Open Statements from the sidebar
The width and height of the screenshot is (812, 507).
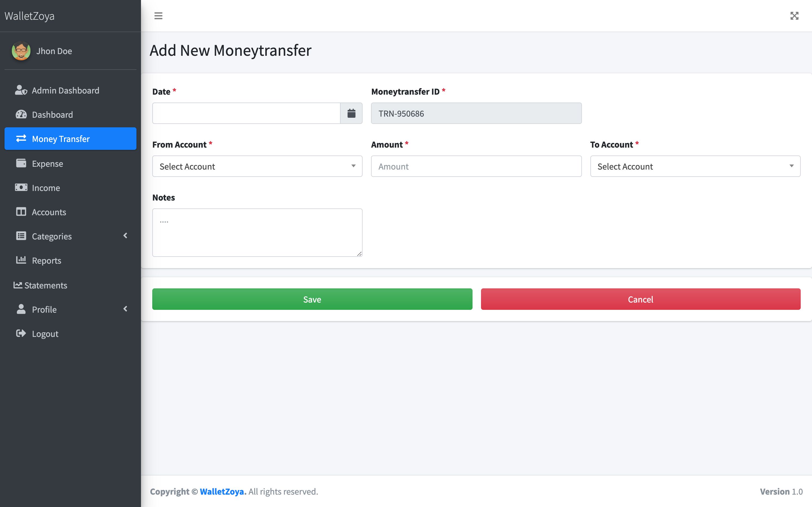46,285
